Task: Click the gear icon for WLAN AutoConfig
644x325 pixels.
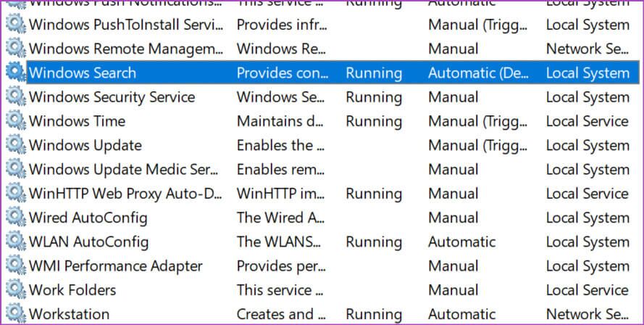Action: point(14,242)
